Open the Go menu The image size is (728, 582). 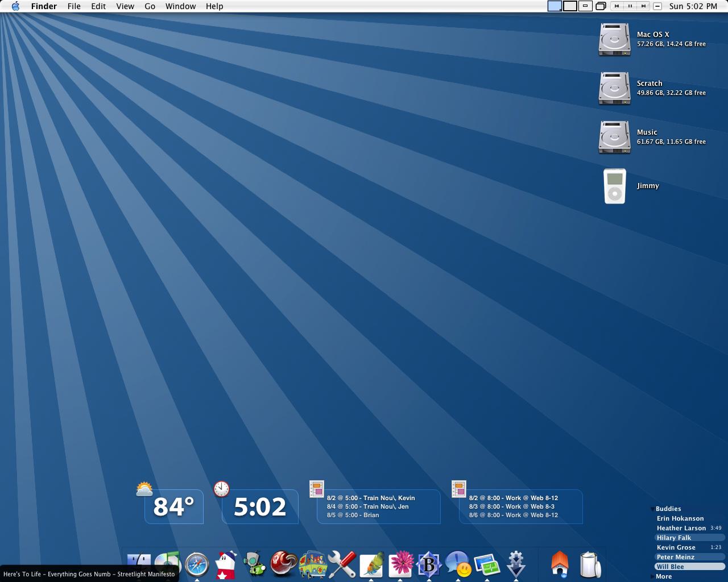(x=150, y=6)
